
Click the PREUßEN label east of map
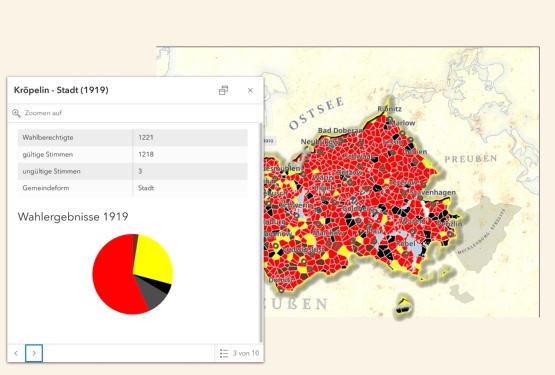pyautogui.click(x=471, y=159)
